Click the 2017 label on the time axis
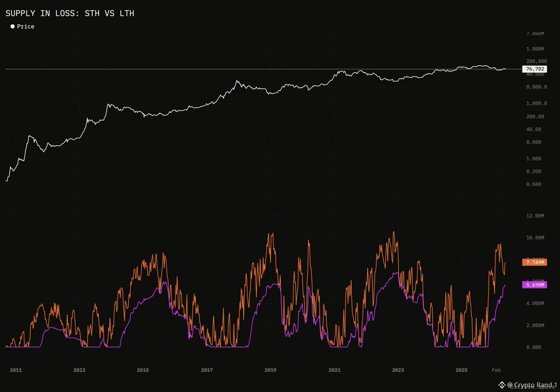Image resolution: width=560 pixels, height=392 pixels. pos(207,370)
